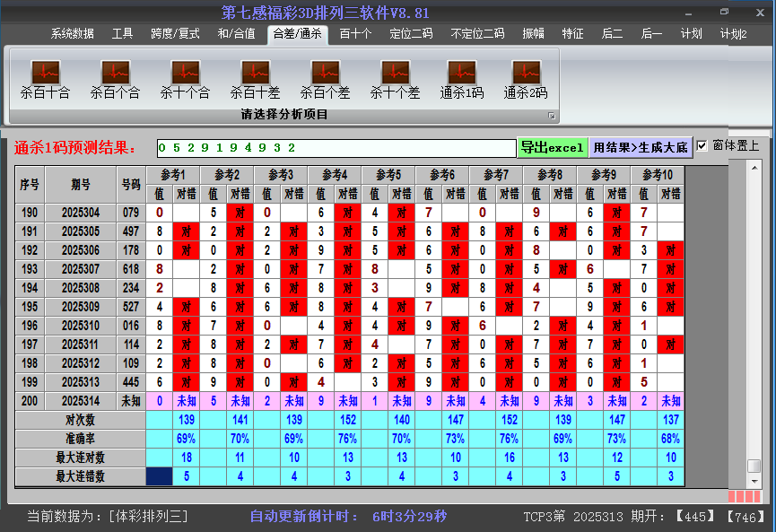Open the 通杀2码 analysis icon
This screenshot has width=776, height=532.
(526, 73)
